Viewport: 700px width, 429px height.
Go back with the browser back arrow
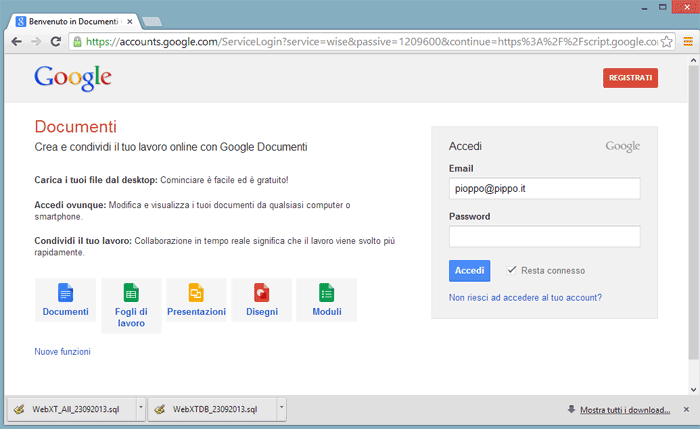17,42
